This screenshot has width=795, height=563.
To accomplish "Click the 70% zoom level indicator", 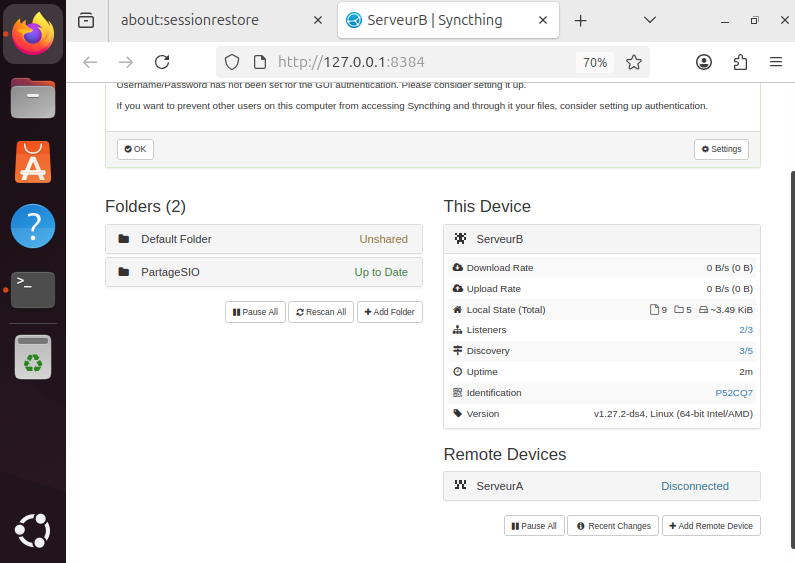I will pyautogui.click(x=595, y=62).
